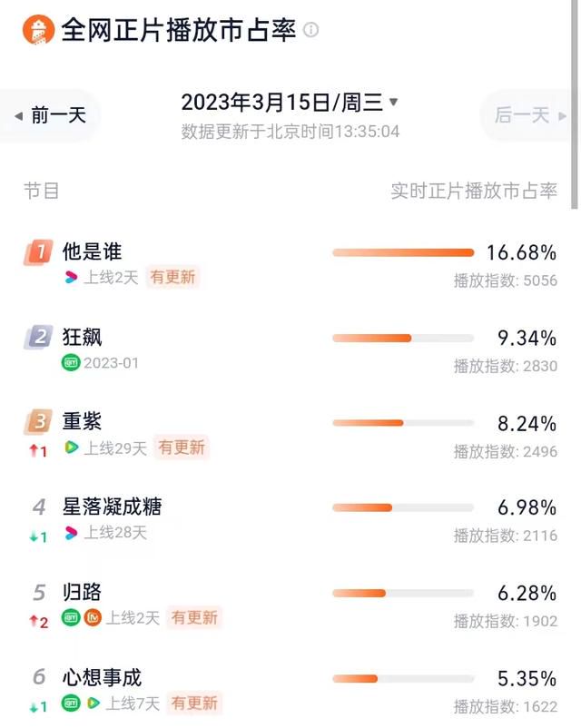581x728 pixels.
Task: Tap the 实时正片播放市占率 column header
Action: 474,191
